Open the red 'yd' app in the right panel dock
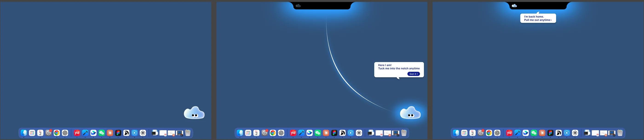644x140 pixels. (x=509, y=133)
